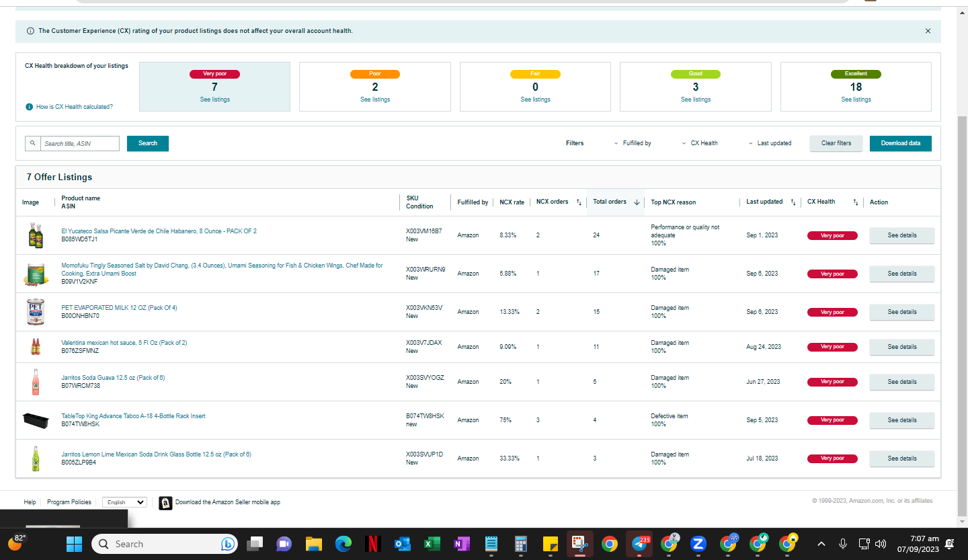968x560 pixels.
Task: See details for El Yucateco Salsa listing
Action: tap(902, 235)
